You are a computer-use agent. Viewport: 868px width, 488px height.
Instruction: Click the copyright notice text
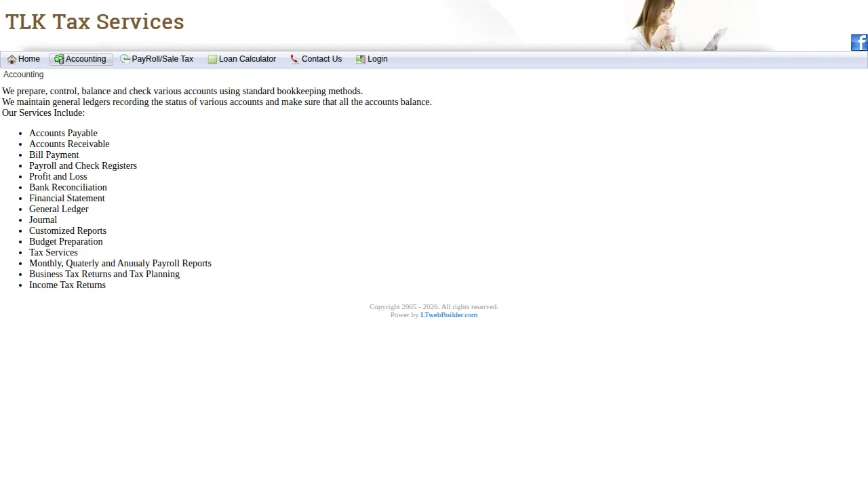click(434, 306)
